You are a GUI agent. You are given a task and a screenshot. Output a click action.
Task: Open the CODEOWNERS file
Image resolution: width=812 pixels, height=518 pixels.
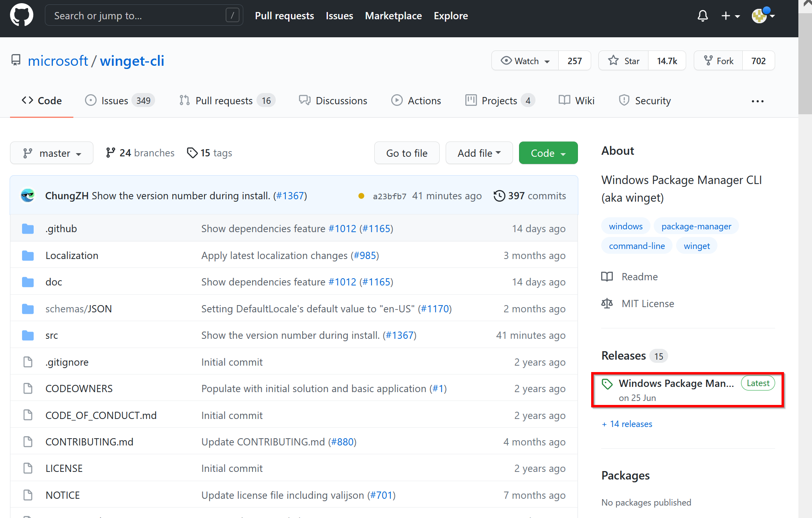pyautogui.click(x=79, y=388)
